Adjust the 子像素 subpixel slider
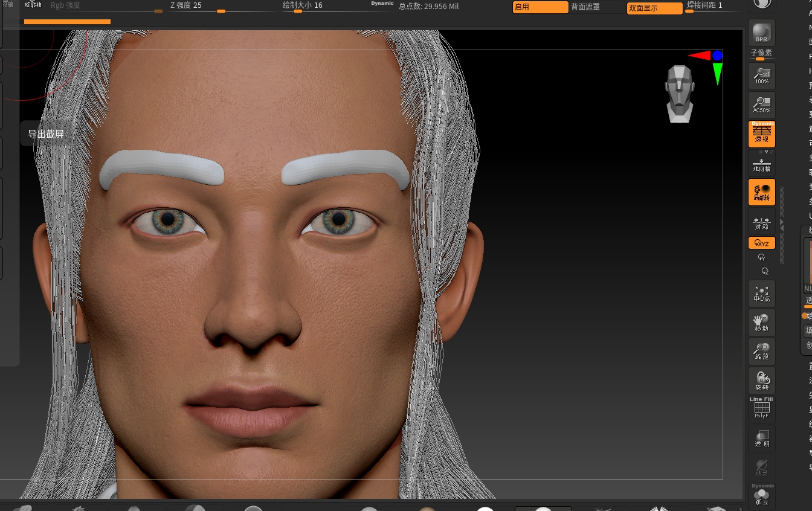 point(761,55)
